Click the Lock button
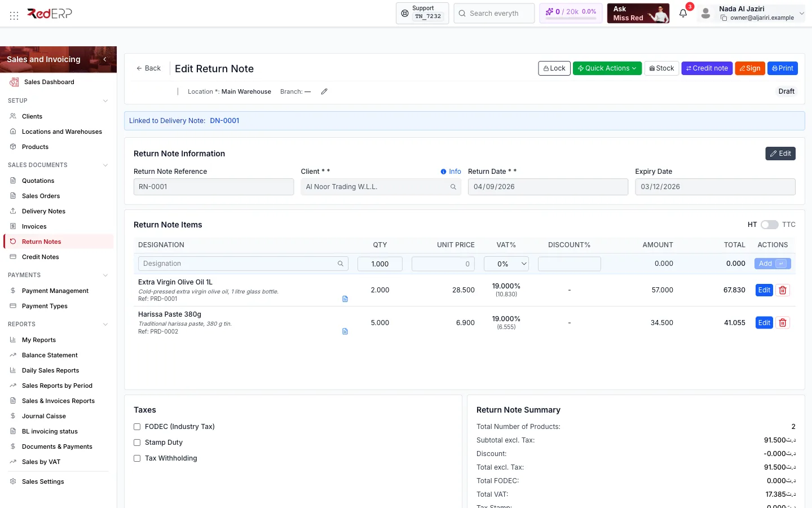The image size is (812, 508). tap(554, 68)
